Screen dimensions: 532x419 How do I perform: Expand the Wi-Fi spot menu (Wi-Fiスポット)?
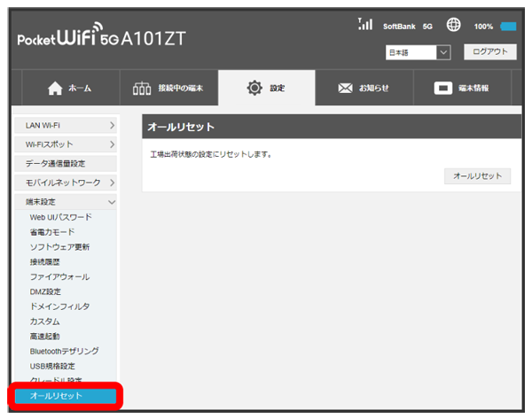pyautogui.click(x=66, y=144)
